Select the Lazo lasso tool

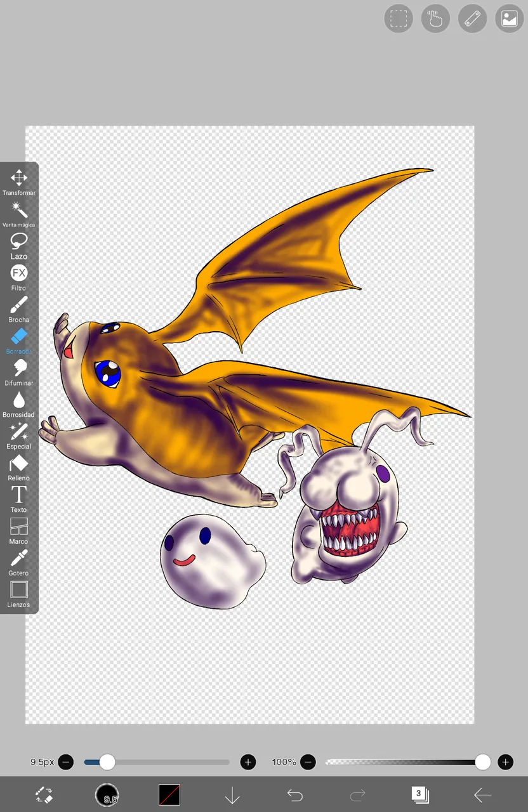coord(18,246)
